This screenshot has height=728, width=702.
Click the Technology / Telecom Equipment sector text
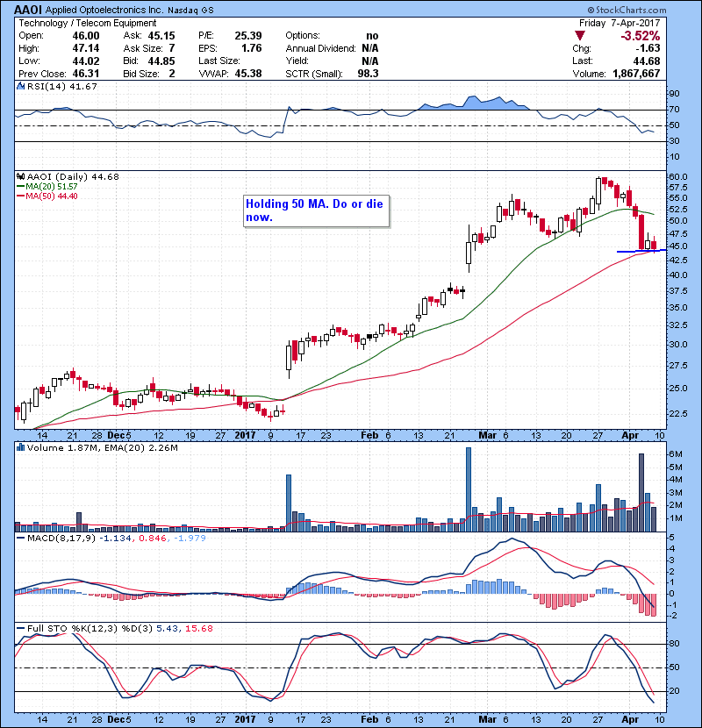[x=88, y=23]
